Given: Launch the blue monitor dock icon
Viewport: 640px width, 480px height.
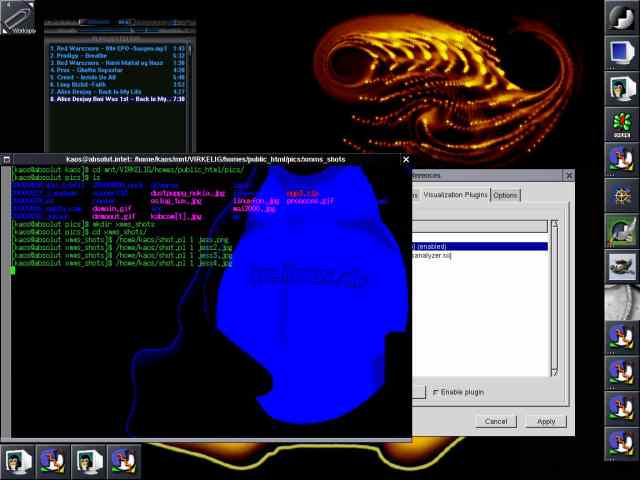Looking at the screenshot, I should (x=622, y=53).
